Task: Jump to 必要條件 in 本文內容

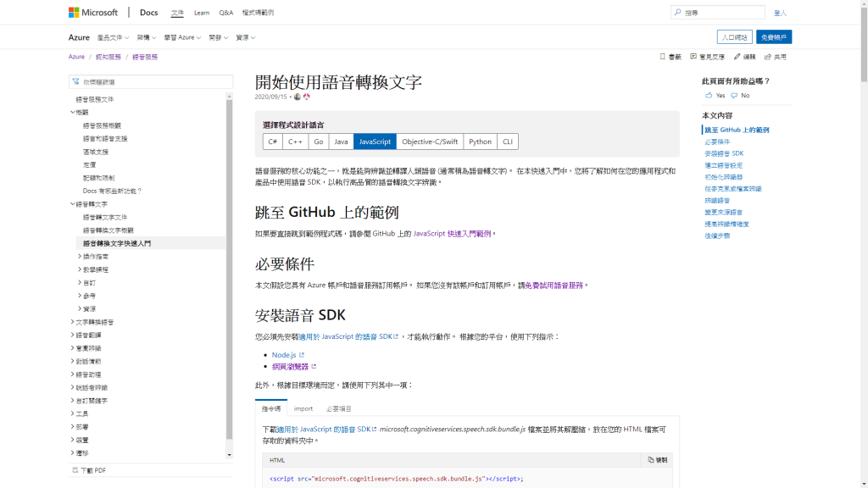Action: point(717,141)
